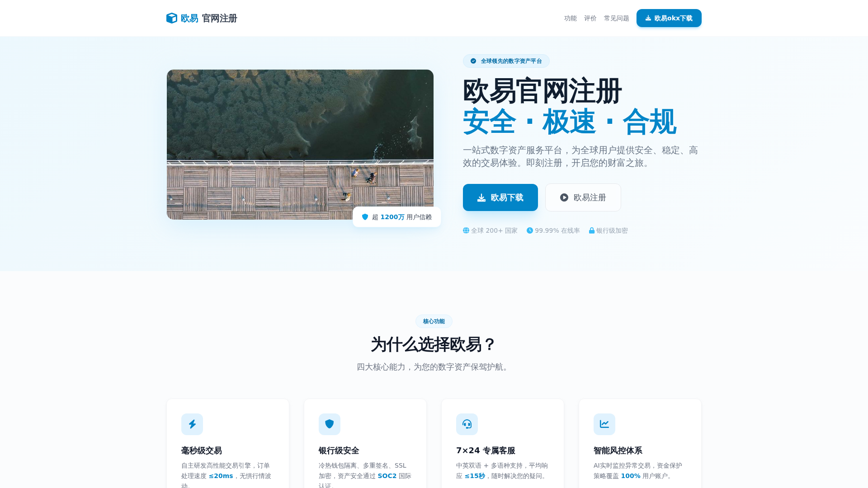Click the 全球领先的数字资产平台 badge text
Screen dimensions: 868x488
click(x=511, y=61)
